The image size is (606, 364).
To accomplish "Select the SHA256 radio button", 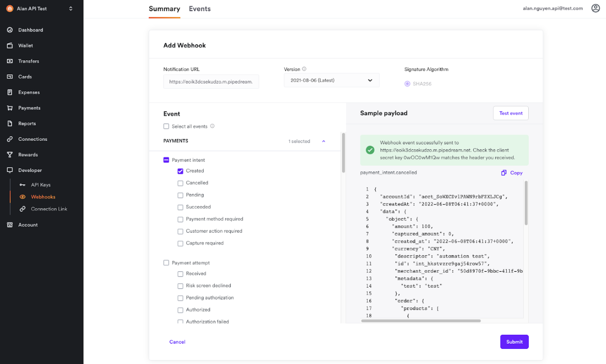I will (x=407, y=84).
